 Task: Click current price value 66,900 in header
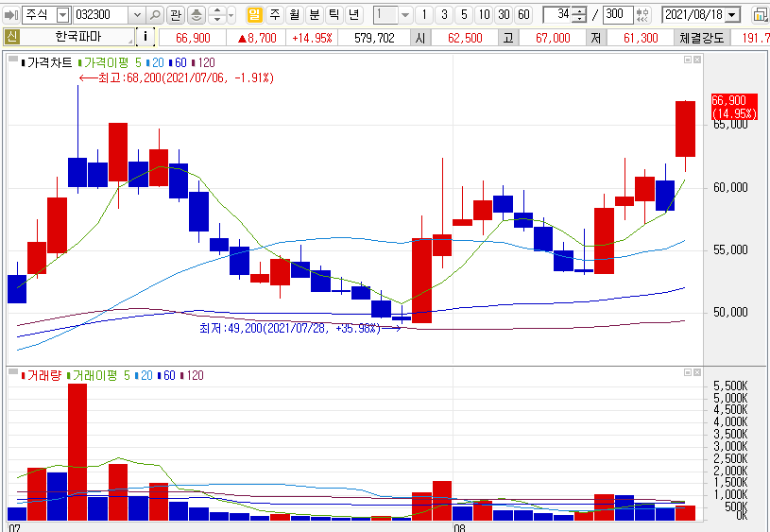tap(192, 38)
